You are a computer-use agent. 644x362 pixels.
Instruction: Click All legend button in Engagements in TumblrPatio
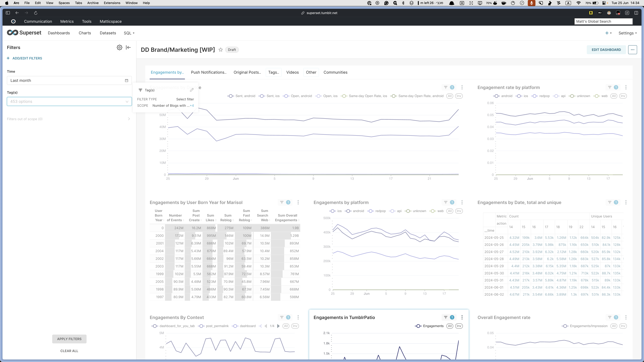pyautogui.click(x=450, y=326)
